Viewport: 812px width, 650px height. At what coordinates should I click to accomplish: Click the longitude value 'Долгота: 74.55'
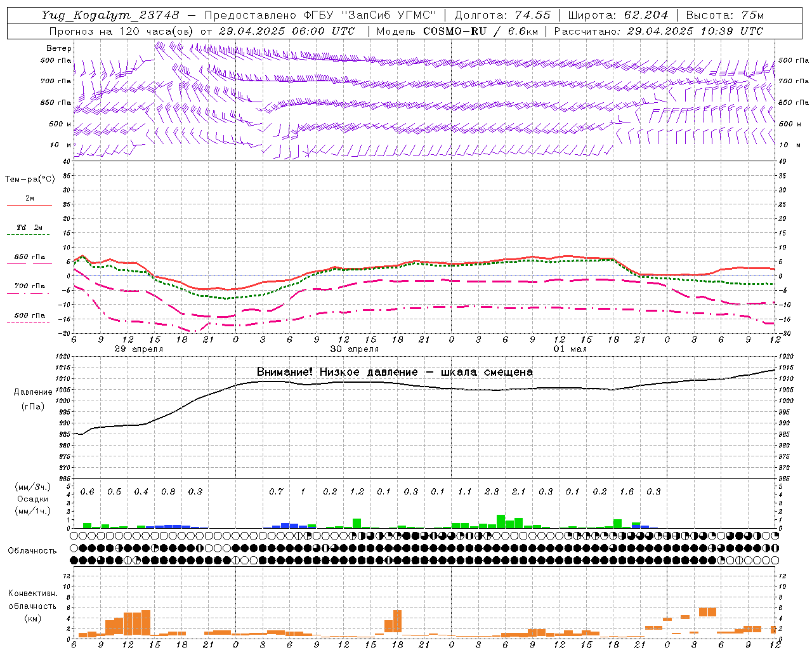tap(502, 15)
